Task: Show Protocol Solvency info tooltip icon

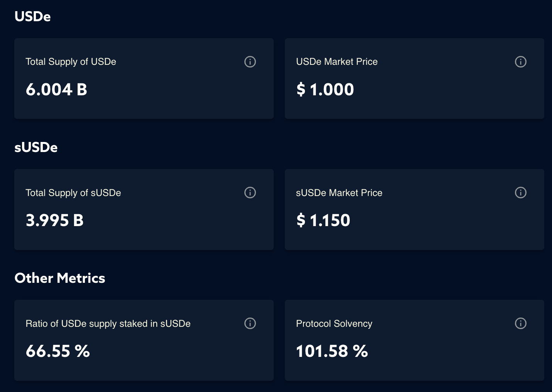Action: 521,323
